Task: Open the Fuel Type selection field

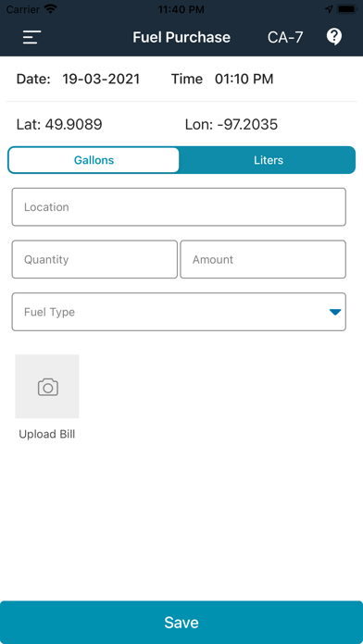Action: 179,312
